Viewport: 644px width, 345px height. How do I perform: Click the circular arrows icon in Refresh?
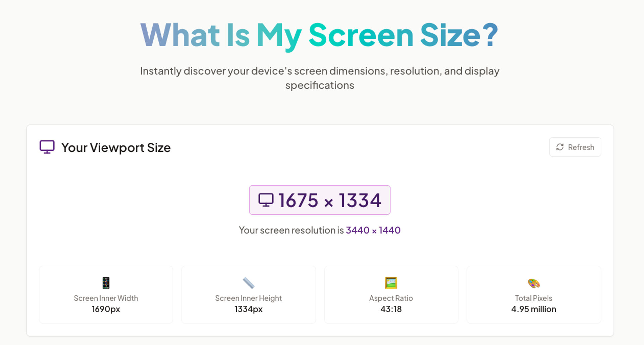tap(560, 147)
